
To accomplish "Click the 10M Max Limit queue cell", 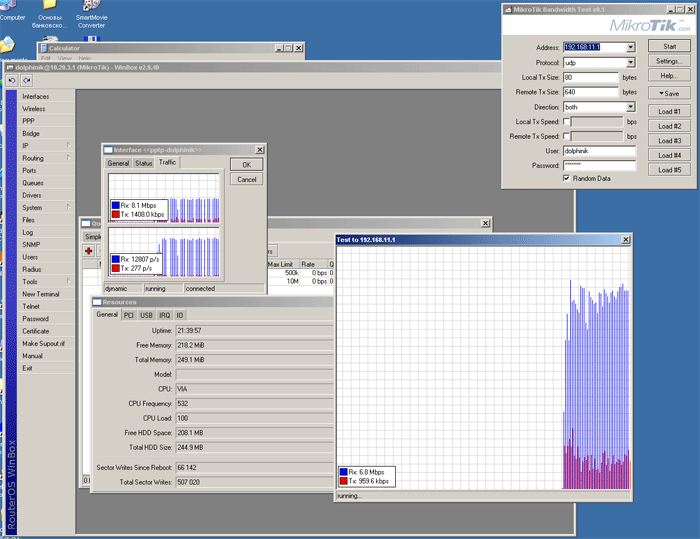I will coord(283,281).
